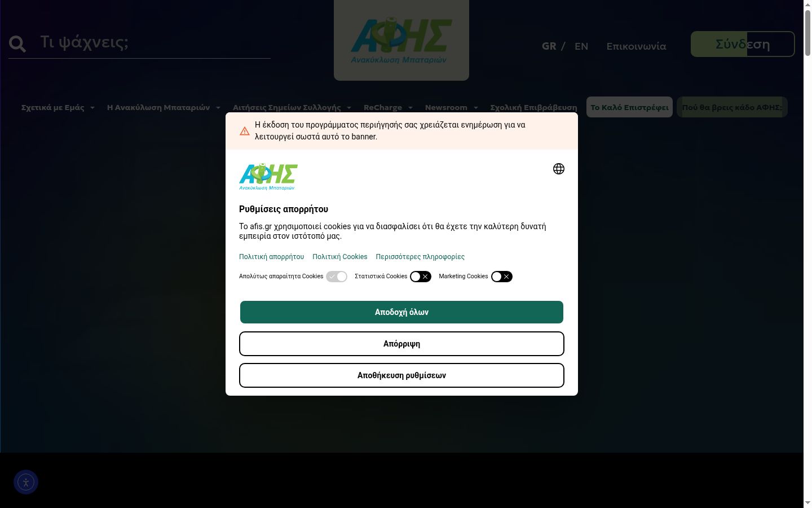Enable Marketing Cookies toggle

click(x=502, y=277)
